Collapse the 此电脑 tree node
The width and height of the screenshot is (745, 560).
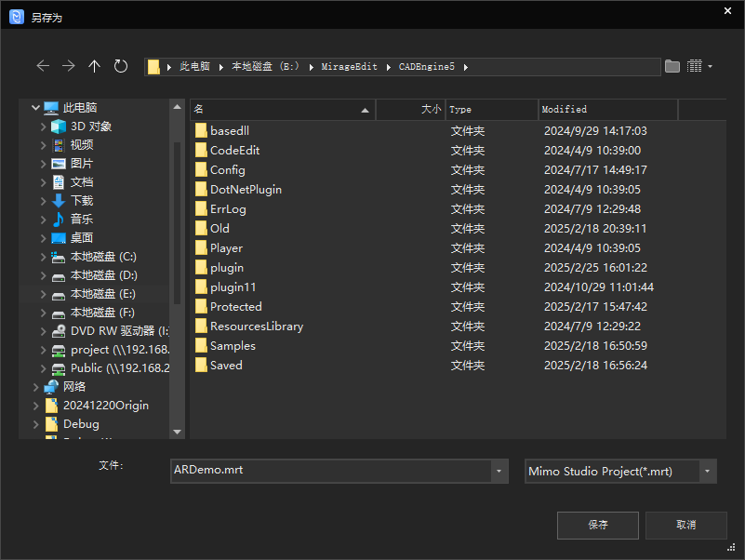click(x=35, y=108)
